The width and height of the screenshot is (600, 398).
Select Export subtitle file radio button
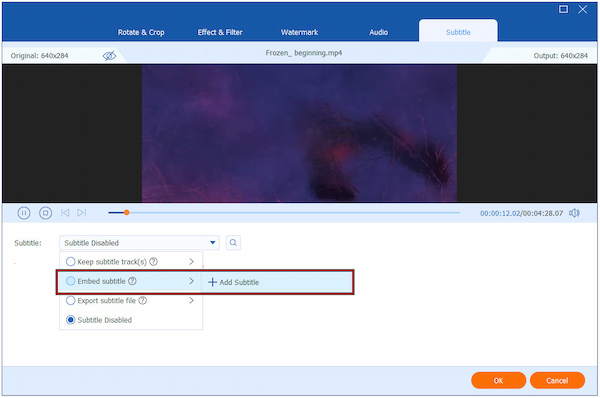[x=70, y=301]
